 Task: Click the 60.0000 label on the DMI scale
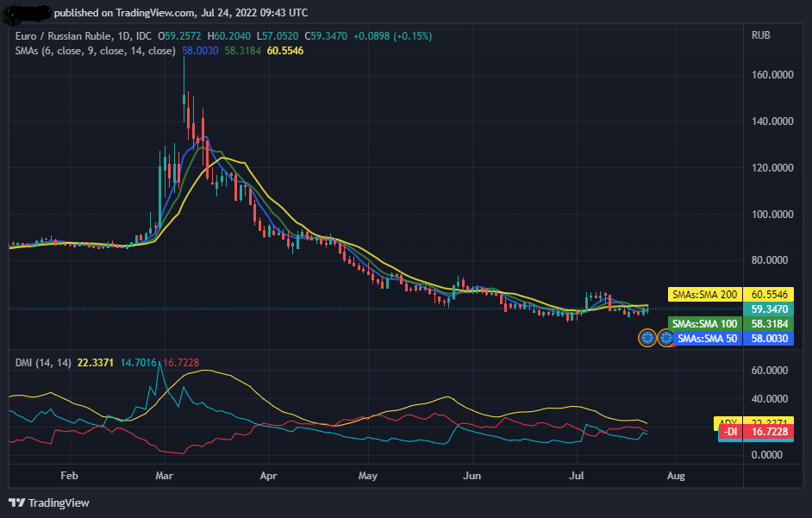pyautogui.click(x=770, y=371)
